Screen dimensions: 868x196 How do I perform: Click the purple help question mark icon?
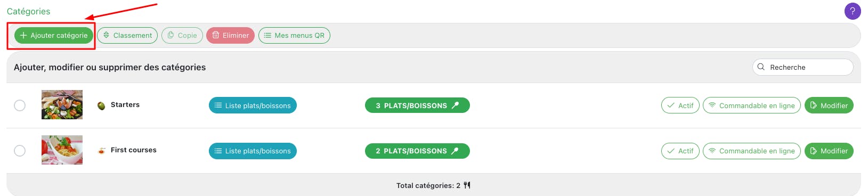click(x=853, y=11)
